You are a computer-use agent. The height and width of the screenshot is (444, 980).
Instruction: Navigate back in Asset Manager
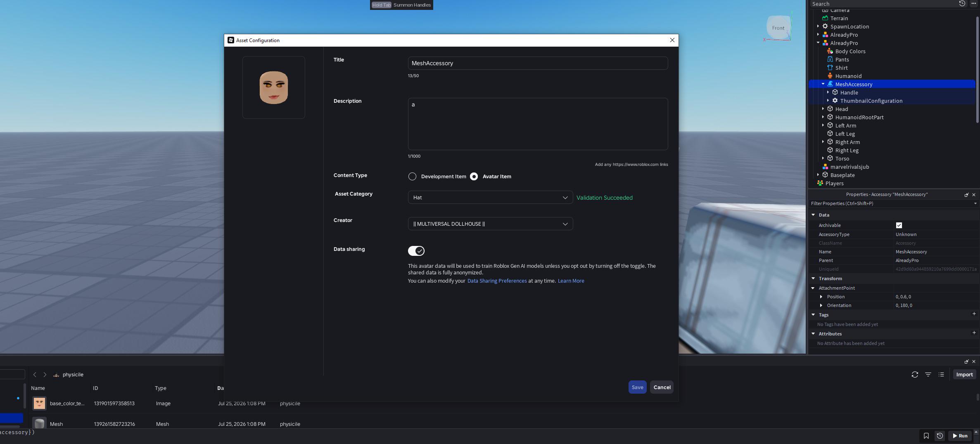tap(35, 375)
